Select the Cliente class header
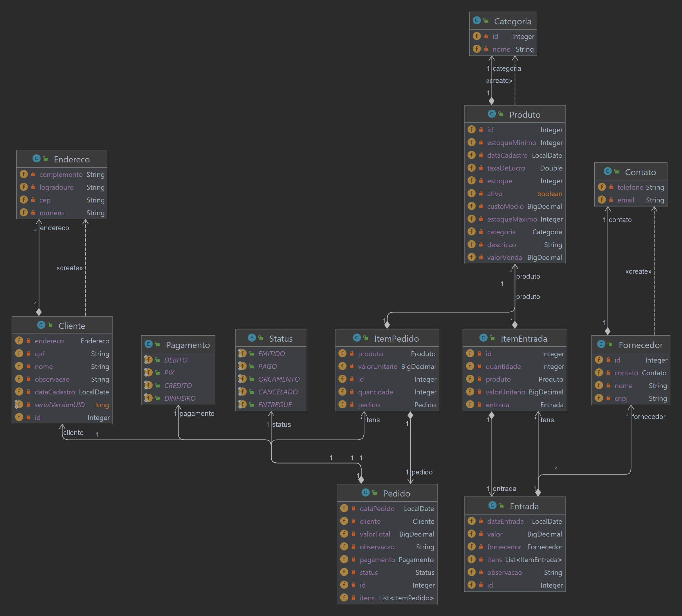Image resolution: width=682 pixels, height=616 pixels. [72, 326]
